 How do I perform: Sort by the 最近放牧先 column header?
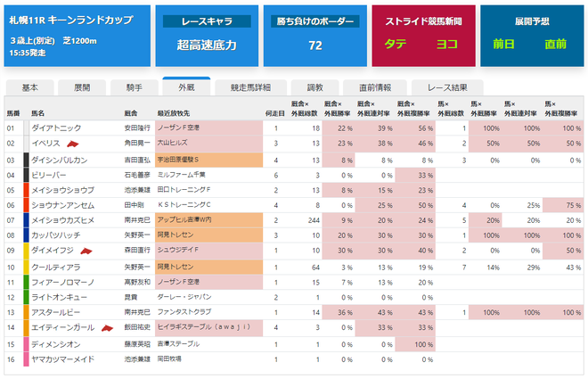tap(173, 113)
